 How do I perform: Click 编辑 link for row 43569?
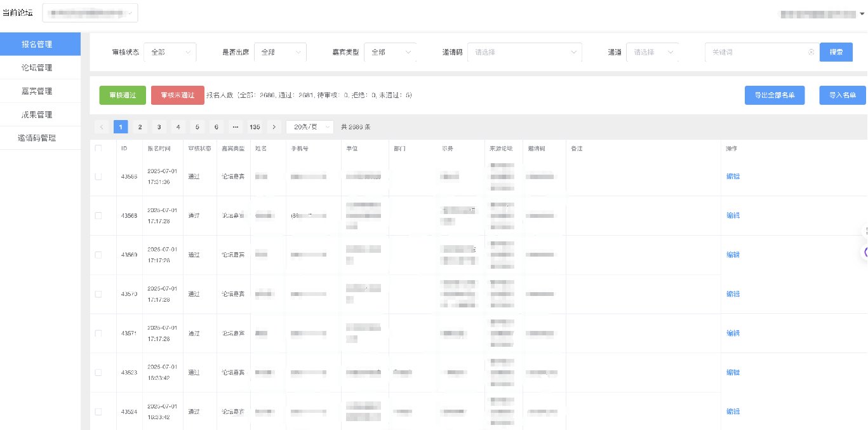[733, 255]
